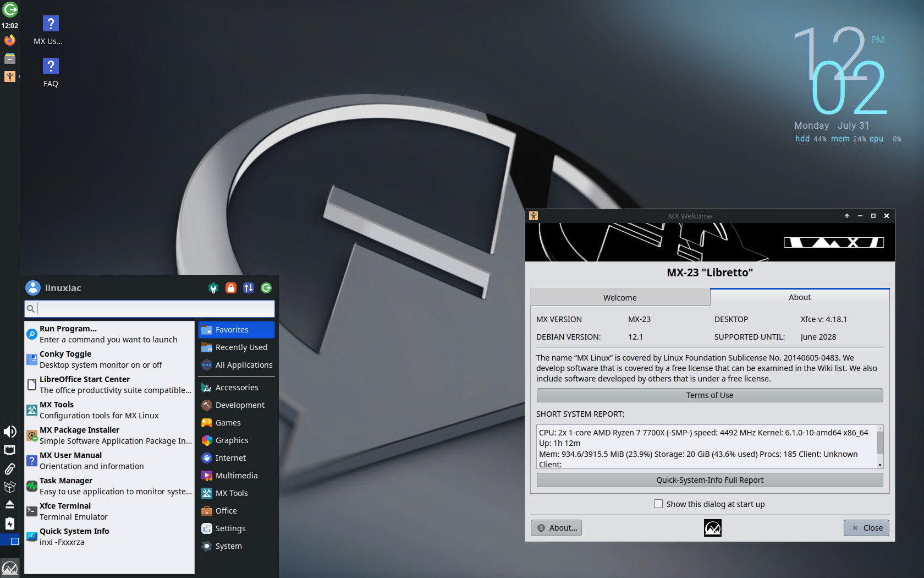Open Xfce Terminal from favorites

click(x=109, y=511)
